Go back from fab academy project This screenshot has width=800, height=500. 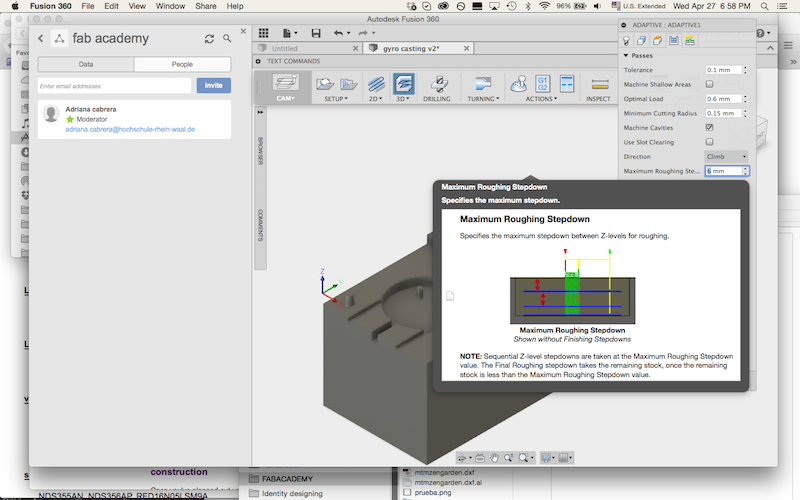coord(41,38)
